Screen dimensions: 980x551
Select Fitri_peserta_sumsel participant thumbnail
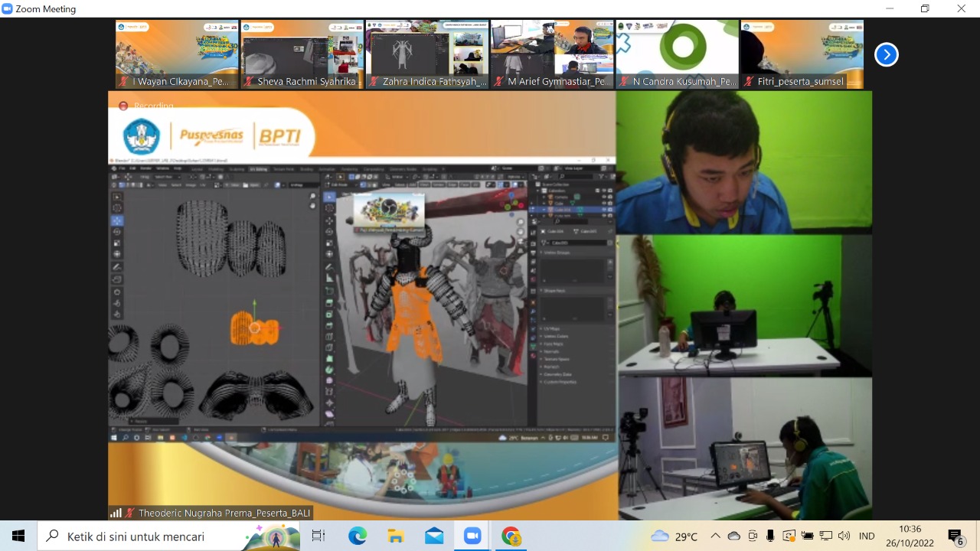[x=802, y=54]
